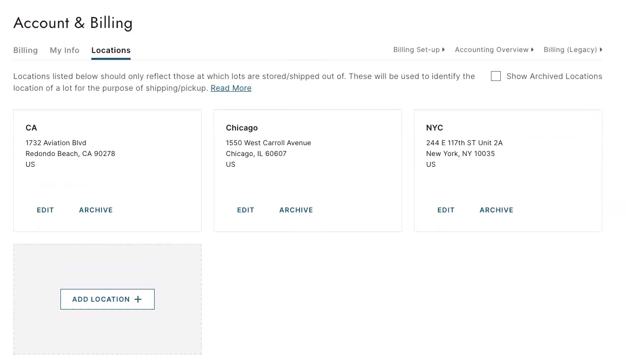
Task: Click the plus icon on Add Location
Action: tap(138, 299)
